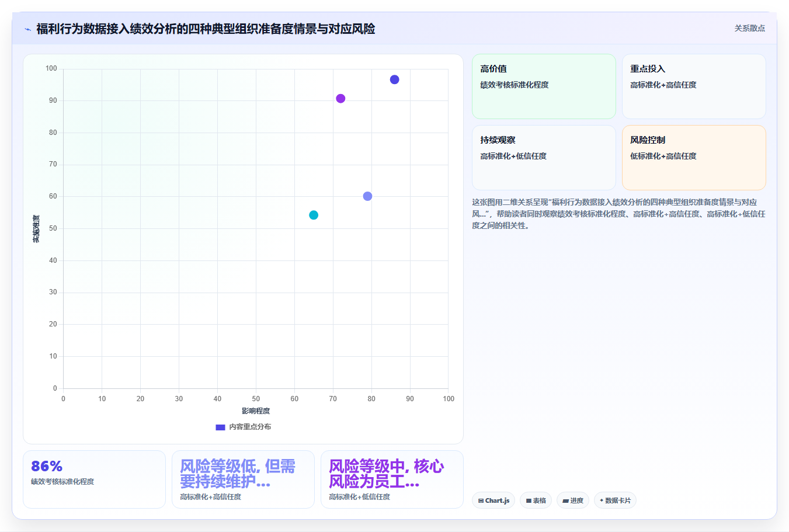Open the 重点投入 quadrant card
Screen dimensions: 789x532
tap(694, 86)
